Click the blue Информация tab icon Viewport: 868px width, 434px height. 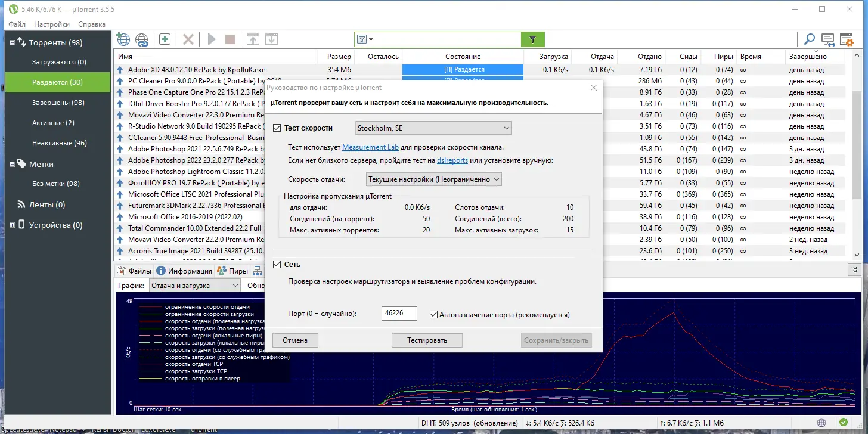[x=162, y=271]
